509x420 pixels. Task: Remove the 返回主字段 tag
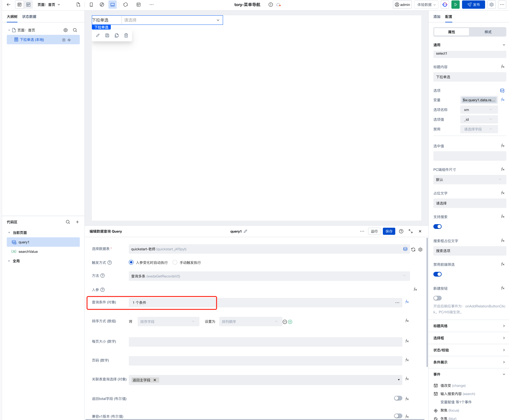155,380
